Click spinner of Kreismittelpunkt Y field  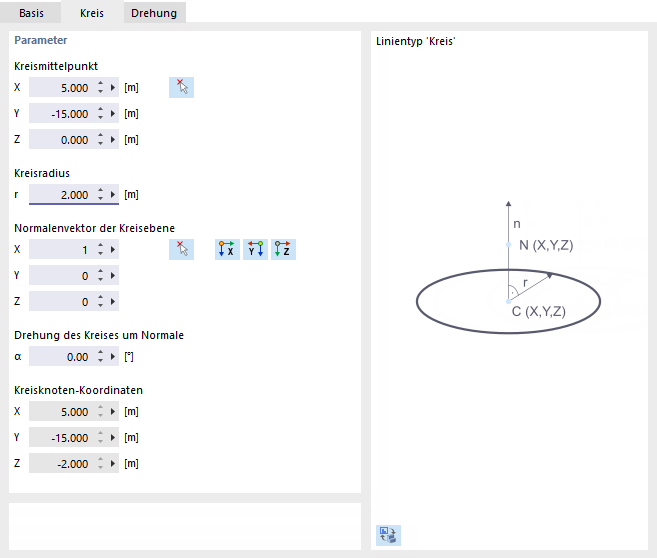pos(101,114)
